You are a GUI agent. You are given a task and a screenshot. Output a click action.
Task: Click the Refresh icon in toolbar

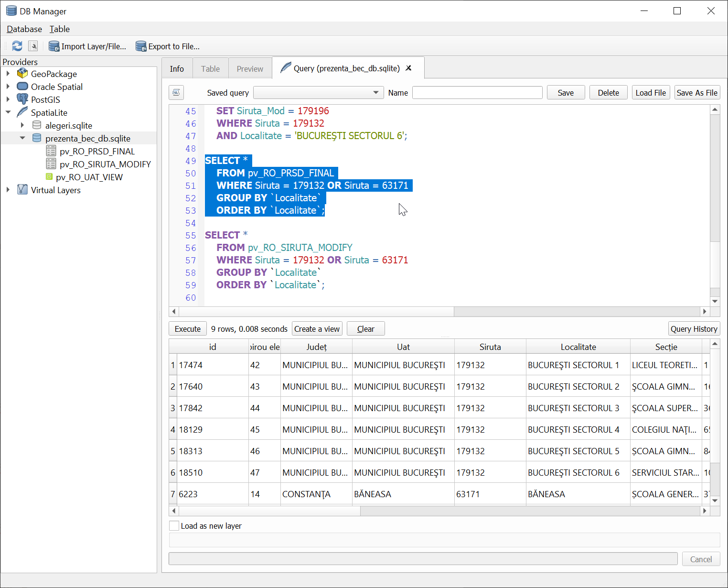[x=17, y=46]
